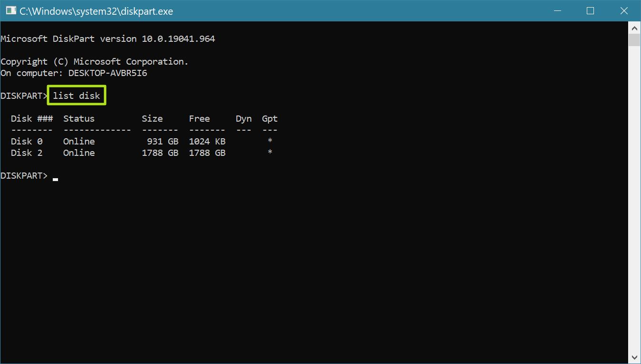Click the blinking cursor at DISKPART prompt

click(55, 179)
